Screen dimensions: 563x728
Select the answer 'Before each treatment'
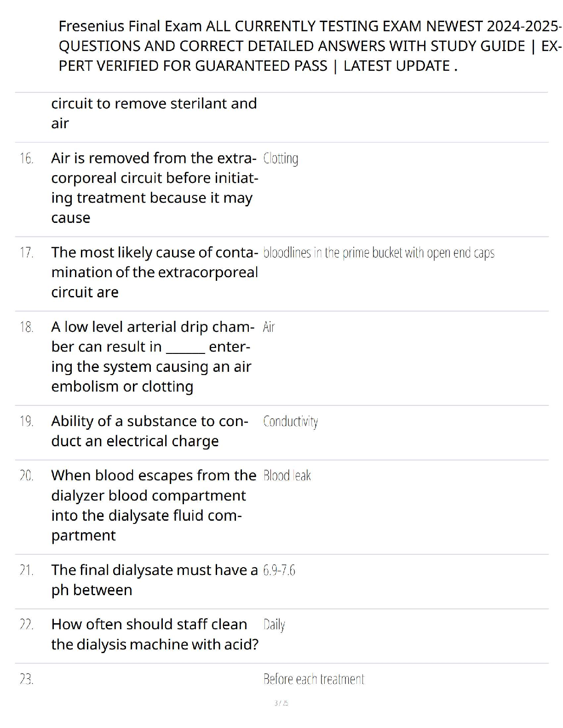click(x=314, y=679)
